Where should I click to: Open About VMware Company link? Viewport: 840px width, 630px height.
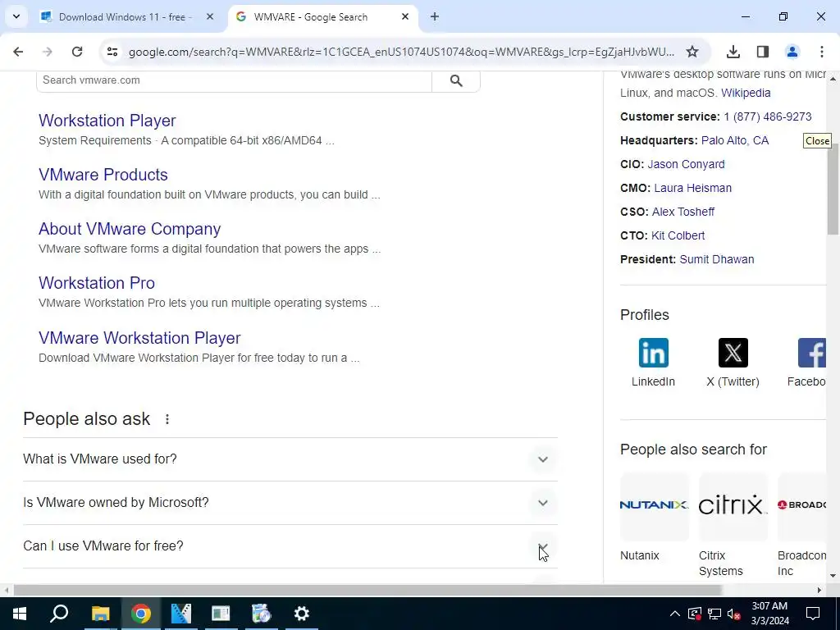[130, 229]
